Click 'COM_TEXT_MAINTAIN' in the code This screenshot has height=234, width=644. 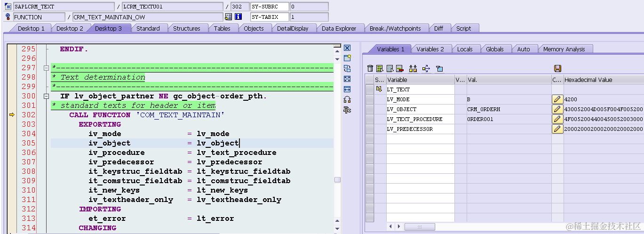tap(179, 115)
